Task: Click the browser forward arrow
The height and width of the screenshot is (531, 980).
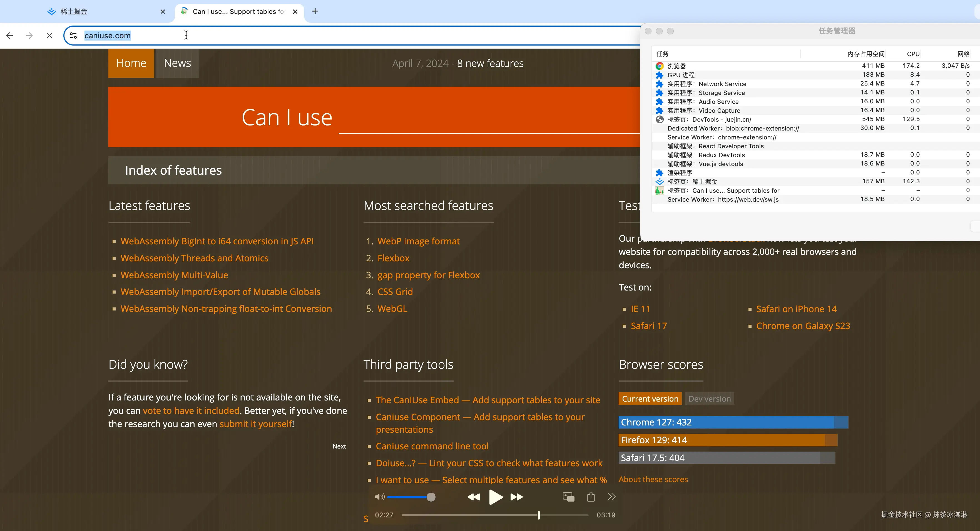Action: coord(29,36)
